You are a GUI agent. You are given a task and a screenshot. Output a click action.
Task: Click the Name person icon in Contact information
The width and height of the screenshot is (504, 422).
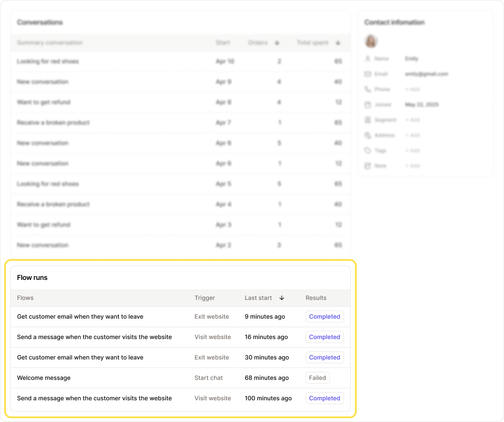368,59
